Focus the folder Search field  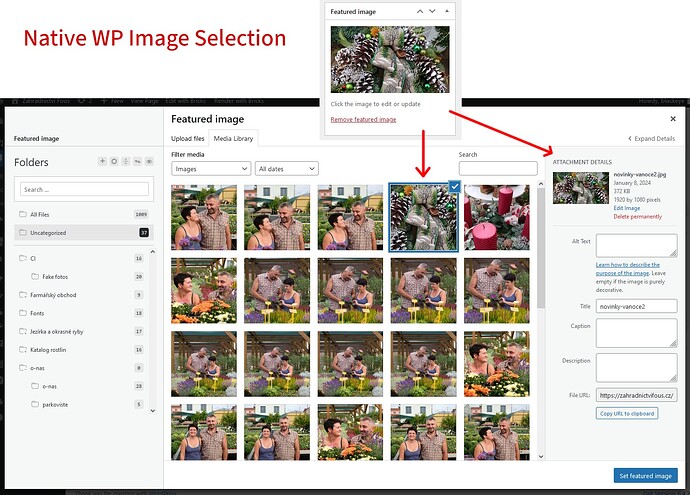point(84,189)
